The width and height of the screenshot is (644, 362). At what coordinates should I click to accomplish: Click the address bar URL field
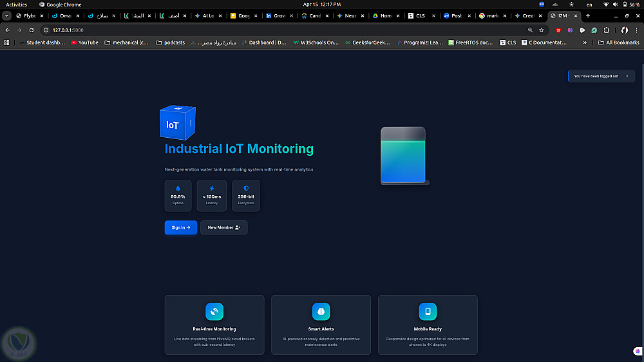click(287, 30)
